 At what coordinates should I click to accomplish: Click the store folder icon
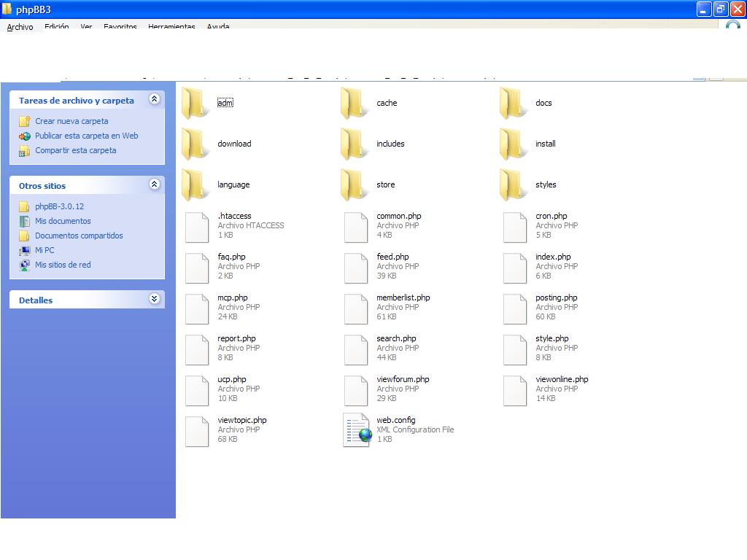click(x=355, y=184)
